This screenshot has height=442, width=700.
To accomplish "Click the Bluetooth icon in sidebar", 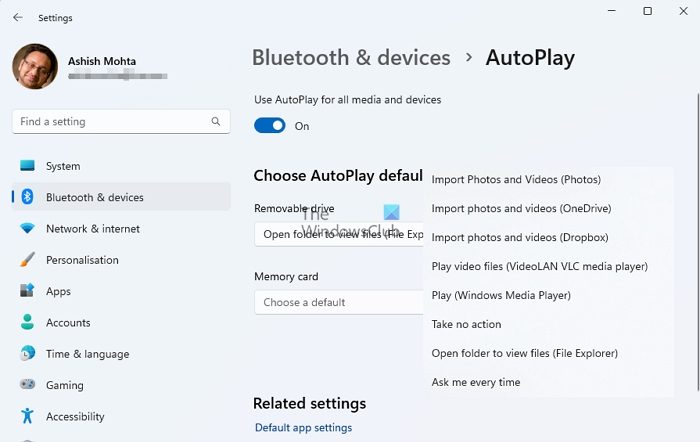I will point(28,197).
